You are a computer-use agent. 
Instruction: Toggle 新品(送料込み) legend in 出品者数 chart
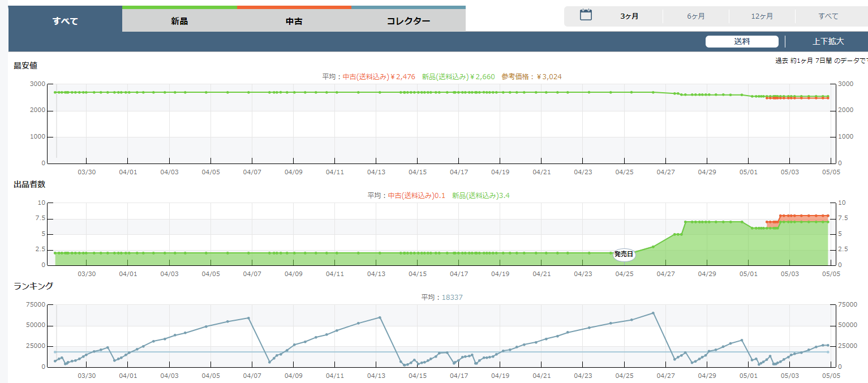[484, 196]
